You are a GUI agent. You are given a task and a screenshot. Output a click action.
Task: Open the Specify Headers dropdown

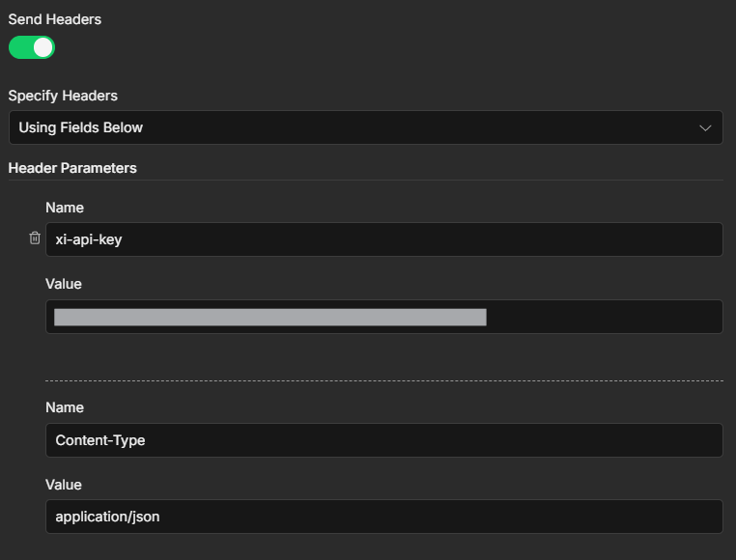[365, 127]
